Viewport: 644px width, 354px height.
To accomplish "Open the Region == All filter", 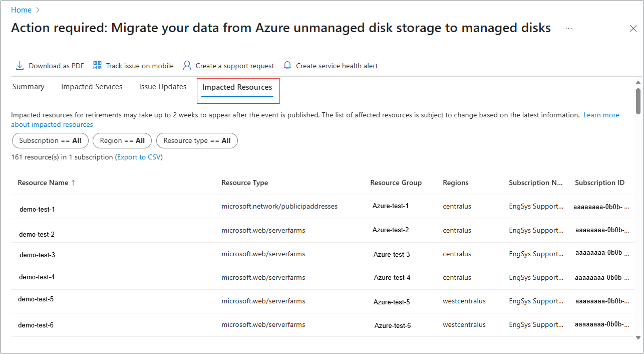I will (122, 140).
